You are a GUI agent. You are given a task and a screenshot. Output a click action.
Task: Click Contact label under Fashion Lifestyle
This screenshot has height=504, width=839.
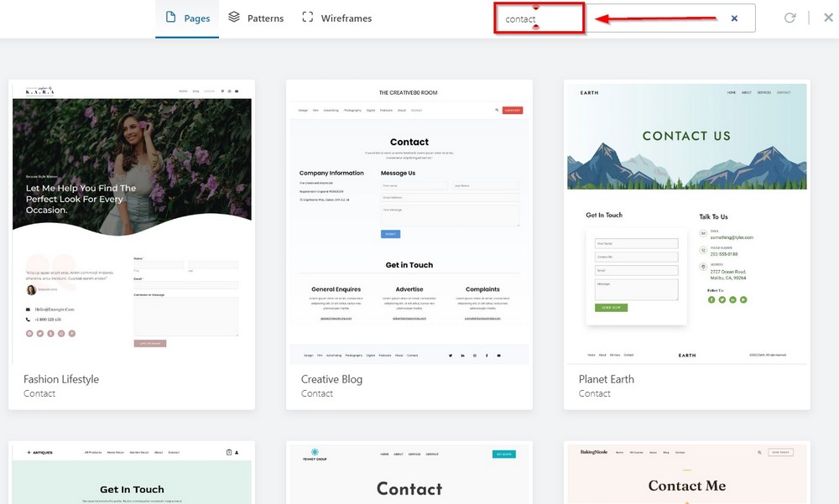click(x=39, y=393)
